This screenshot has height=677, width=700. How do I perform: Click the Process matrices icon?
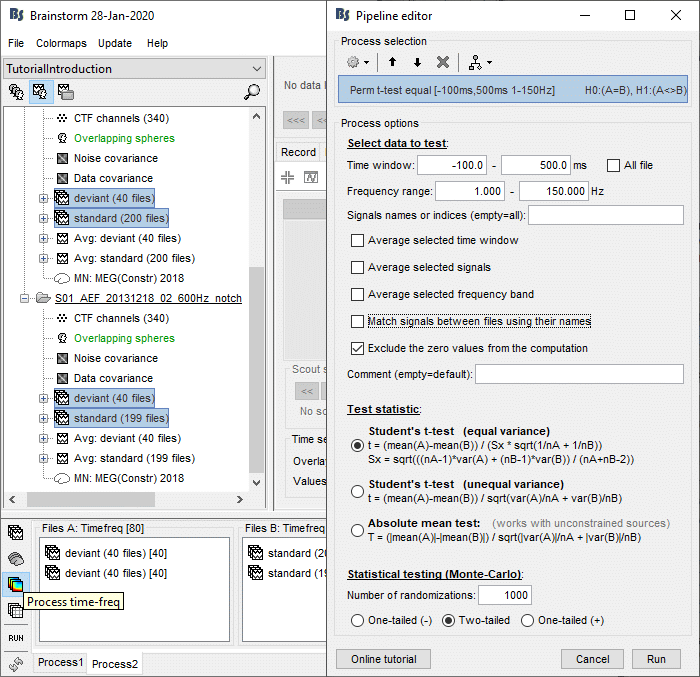point(16,610)
